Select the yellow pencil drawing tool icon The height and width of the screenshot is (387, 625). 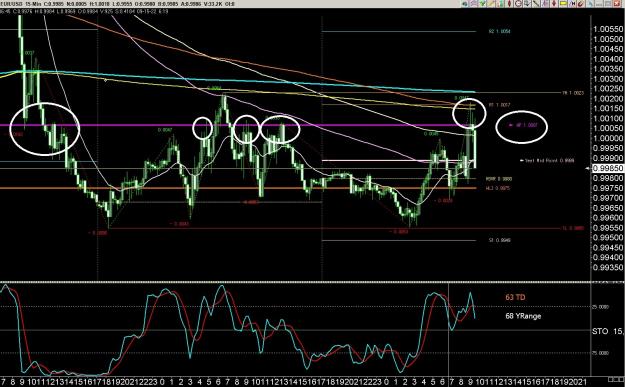[x=491, y=4]
